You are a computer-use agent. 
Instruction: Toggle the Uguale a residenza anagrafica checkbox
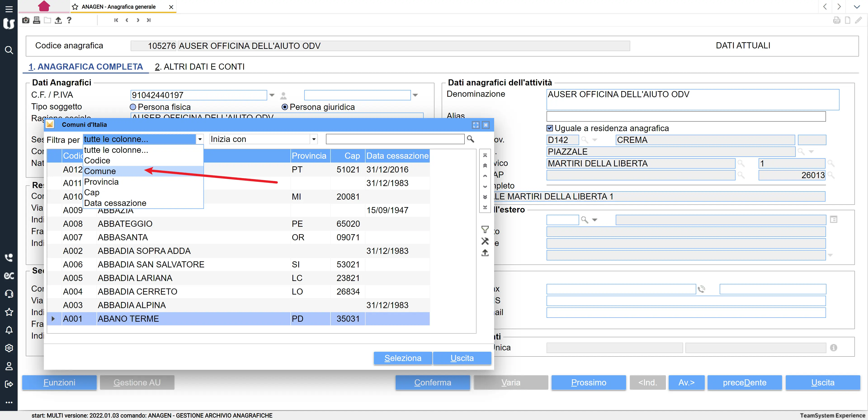(x=550, y=128)
